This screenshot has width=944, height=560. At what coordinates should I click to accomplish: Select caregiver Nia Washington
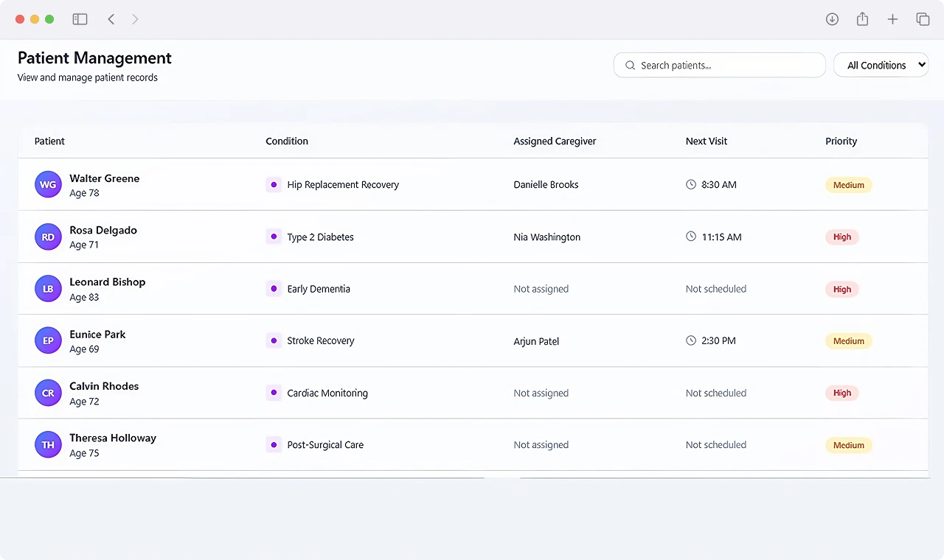(x=546, y=237)
